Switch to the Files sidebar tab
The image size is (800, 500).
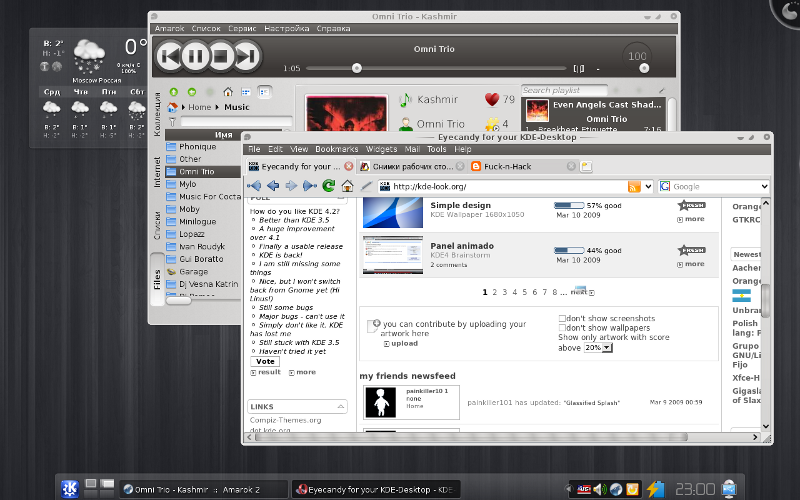pos(157,280)
